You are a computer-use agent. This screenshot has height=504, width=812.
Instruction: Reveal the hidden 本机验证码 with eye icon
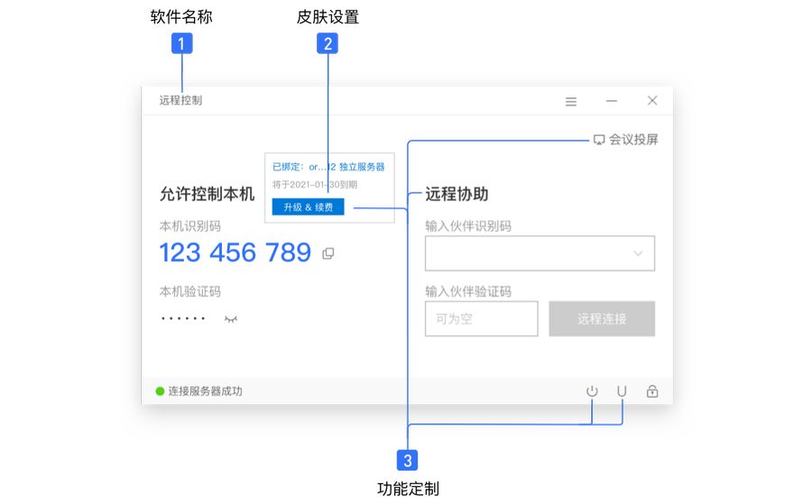click(x=230, y=319)
